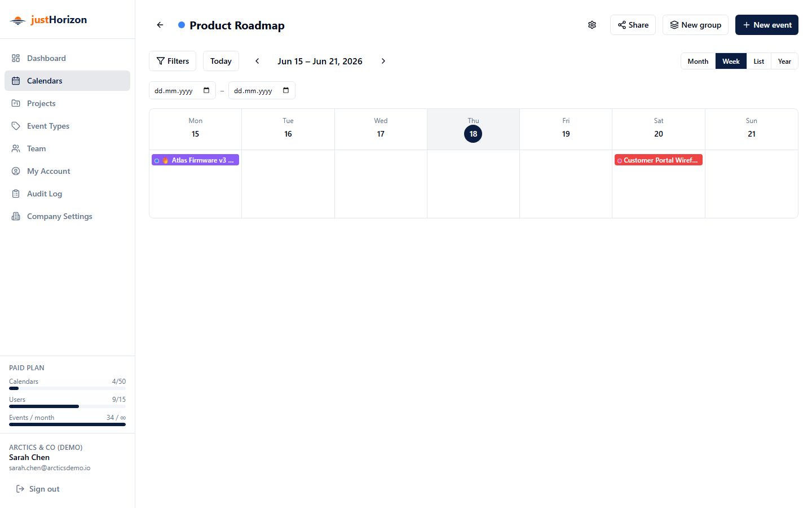This screenshot has height=508, width=812.
Task: Open the Audit Log page
Action: click(x=67, y=194)
